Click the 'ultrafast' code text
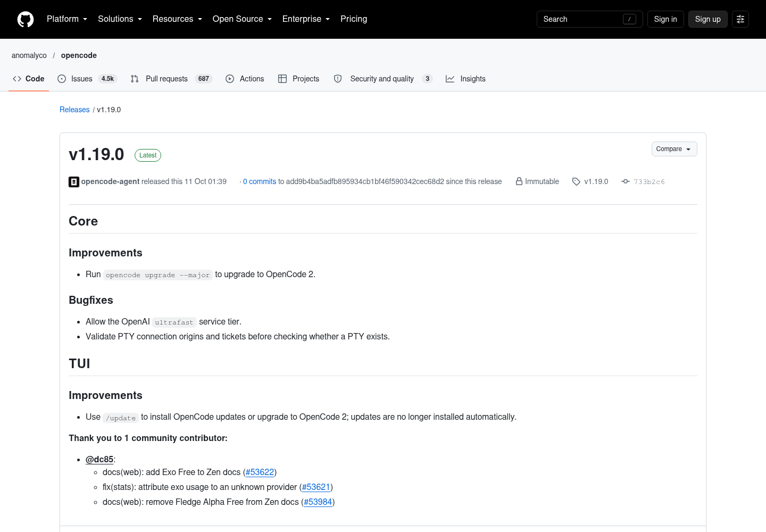766x532 pixels. [174, 322]
